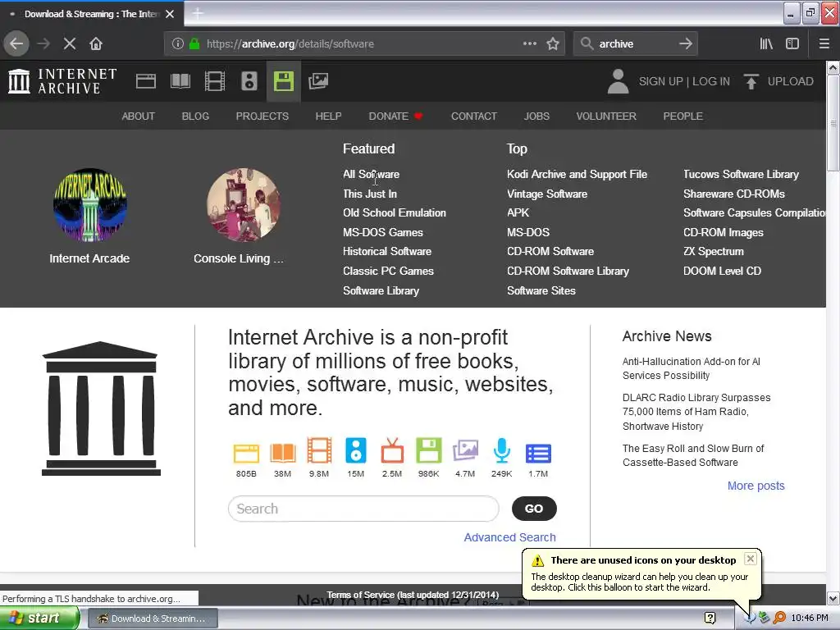The width and height of the screenshot is (840, 630).
Task: Open the Windows start button
Action: point(39,619)
